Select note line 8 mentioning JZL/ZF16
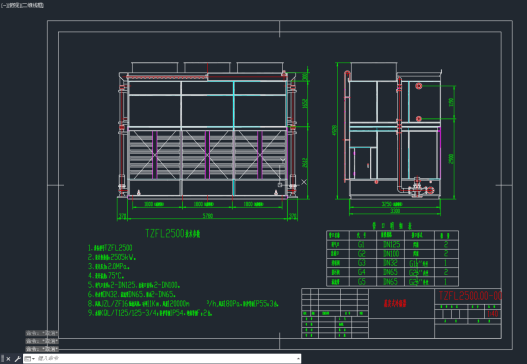 click(x=183, y=304)
